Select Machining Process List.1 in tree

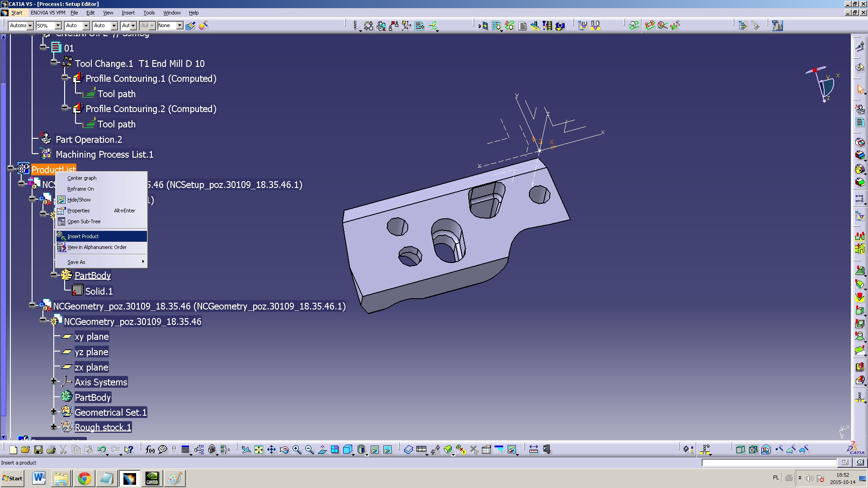104,155
